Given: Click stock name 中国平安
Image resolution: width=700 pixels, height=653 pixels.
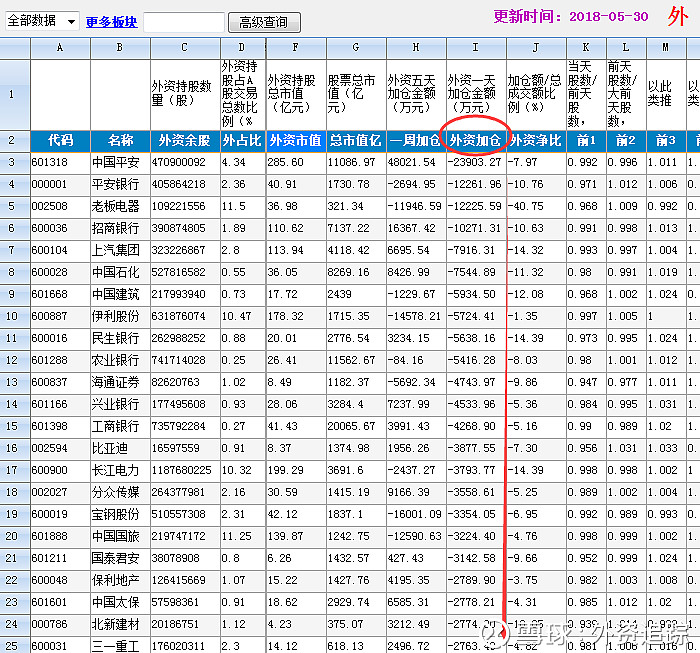Looking at the screenshot, I should click(115, 162).
